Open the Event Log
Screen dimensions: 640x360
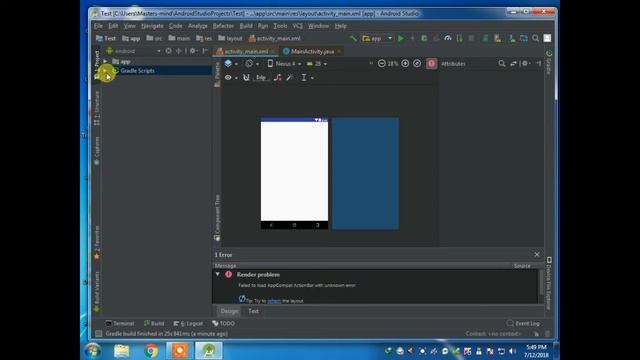click(x=523, y=323)
